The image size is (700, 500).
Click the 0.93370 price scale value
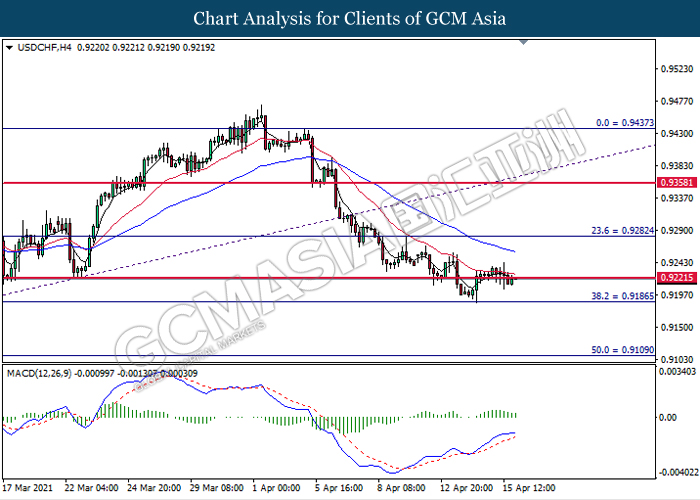pos(677,198)
